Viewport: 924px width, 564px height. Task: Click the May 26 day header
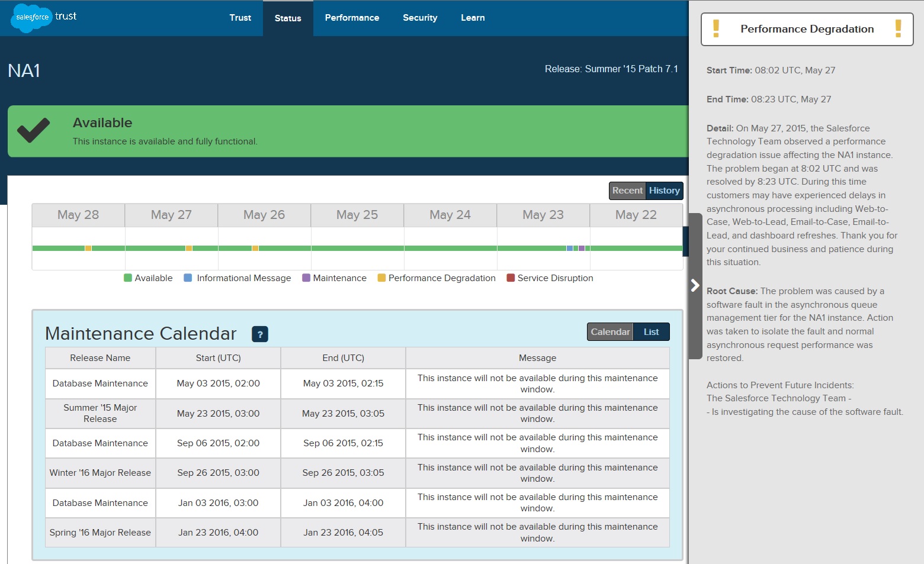264,215
